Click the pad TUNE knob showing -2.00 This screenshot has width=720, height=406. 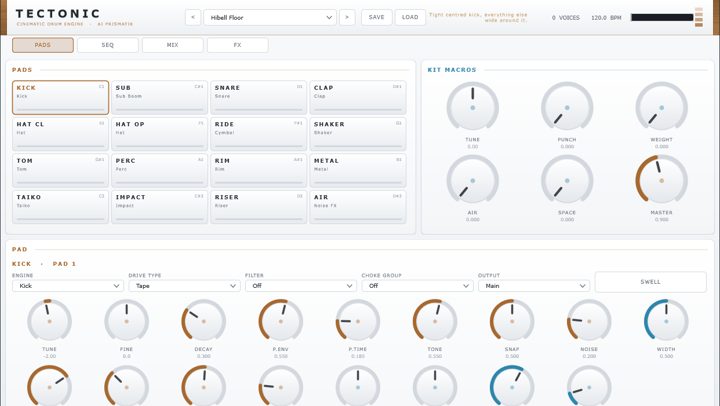coord(50,321)
